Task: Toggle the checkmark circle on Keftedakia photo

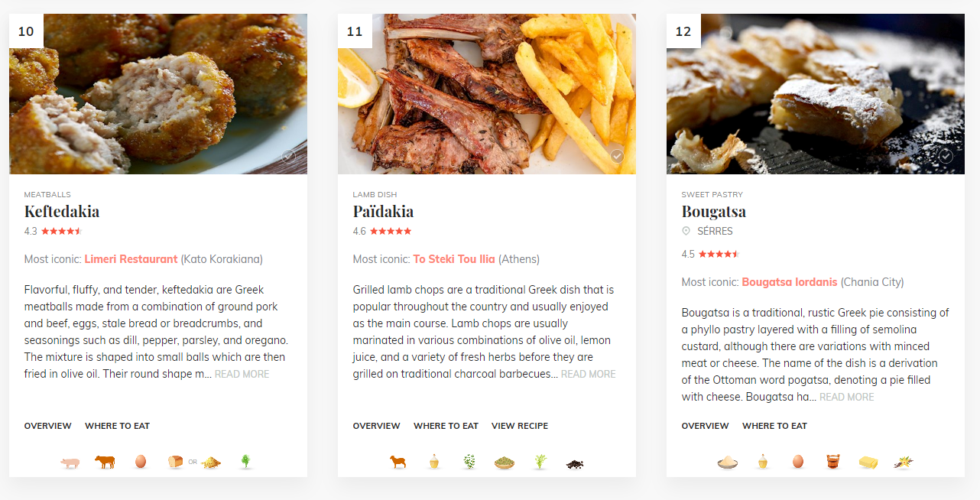Action: [288, 156]
